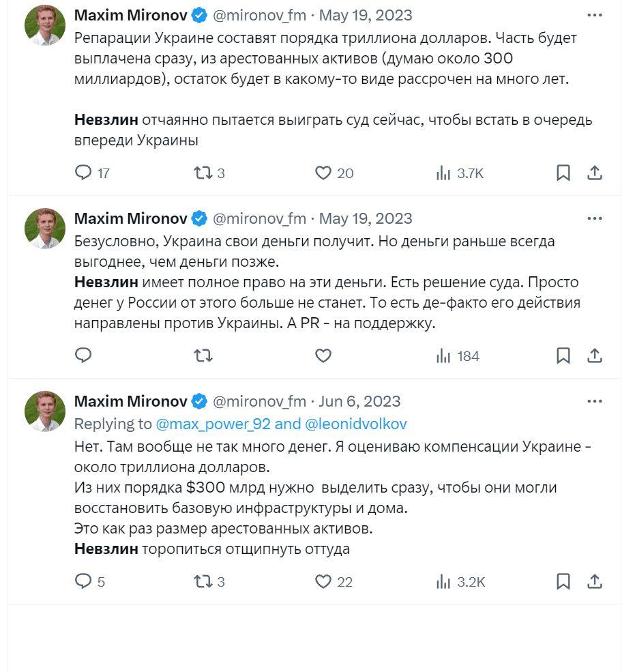The image size is (635, 672).
Task: Open the more options menu on the June 6 tweet
Action: [595, 400]
